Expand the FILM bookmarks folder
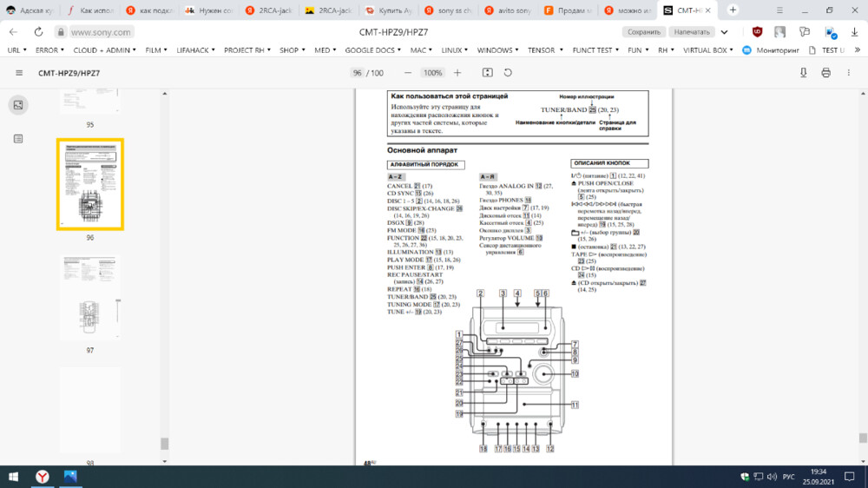The height and width of the screenshot is (488, 868). 156,49
